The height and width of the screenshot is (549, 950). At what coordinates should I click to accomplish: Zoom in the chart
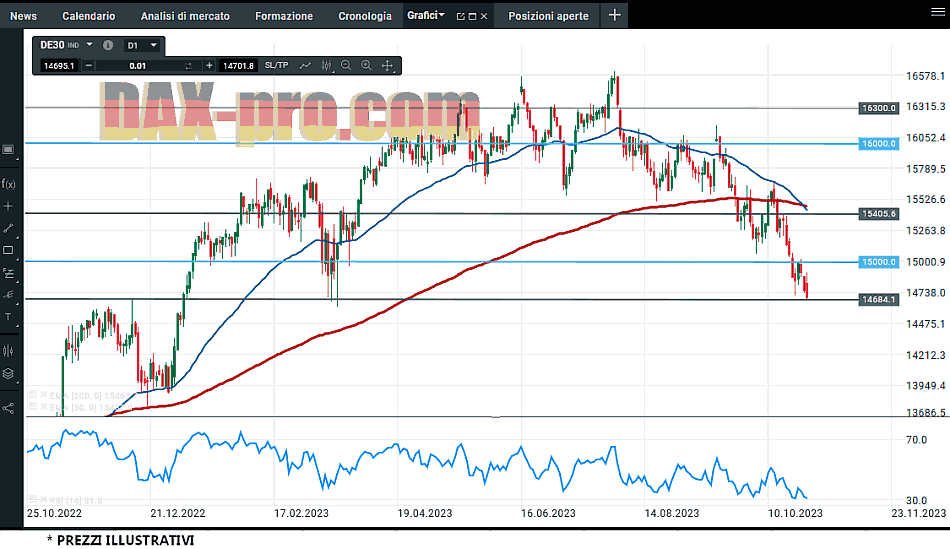click(366, 65)
